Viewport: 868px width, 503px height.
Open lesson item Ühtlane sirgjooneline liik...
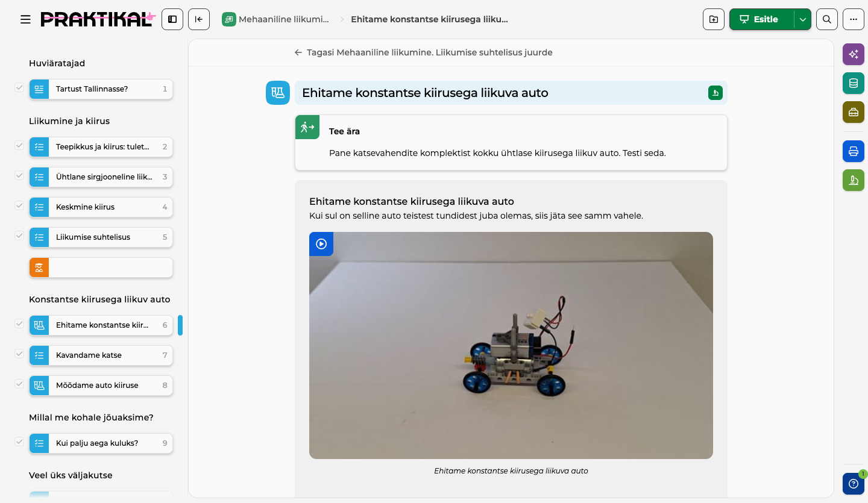coord(101,177)
